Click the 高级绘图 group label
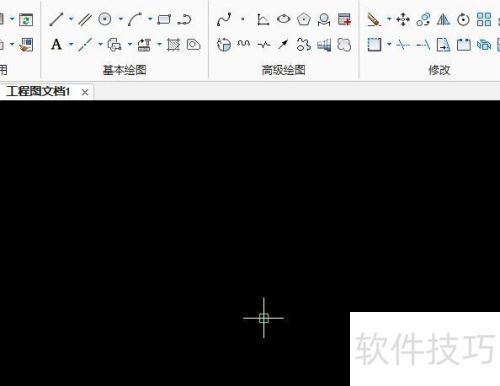Viewport: 500px width, 386px height. click(284, 70)
